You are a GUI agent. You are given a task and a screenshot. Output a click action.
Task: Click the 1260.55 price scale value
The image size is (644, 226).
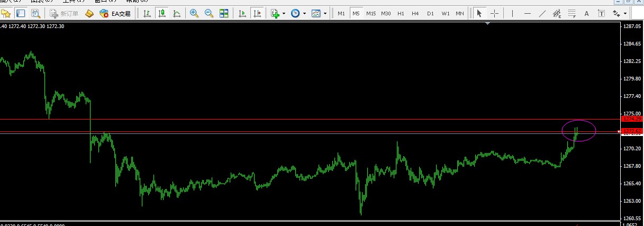pyautogui.click(x=632, y=218)
